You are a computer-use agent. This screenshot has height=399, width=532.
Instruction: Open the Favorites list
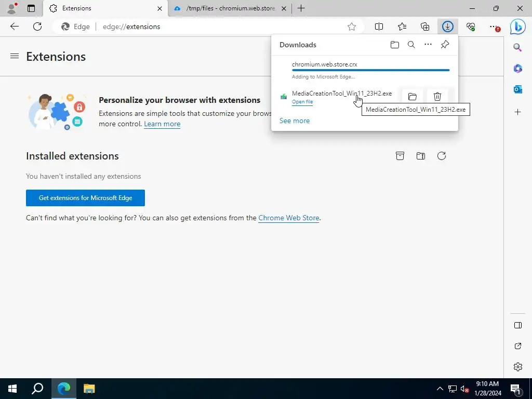click(x=402, y=26)
